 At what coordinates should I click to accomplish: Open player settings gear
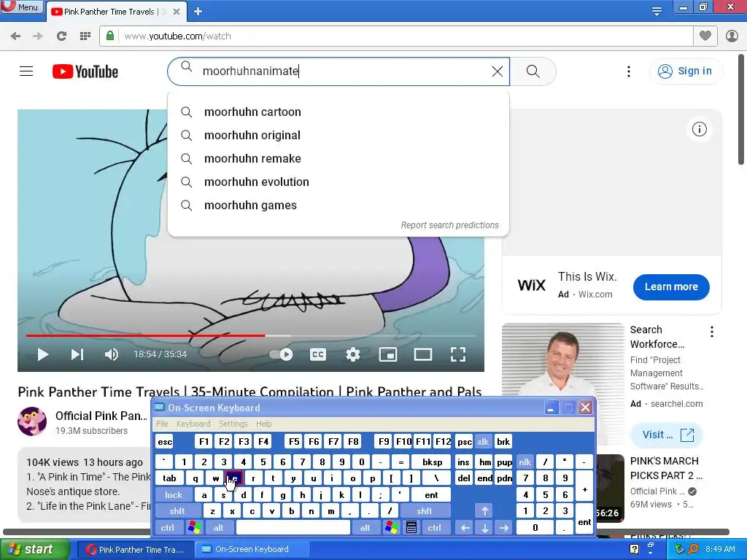[352, 354]
